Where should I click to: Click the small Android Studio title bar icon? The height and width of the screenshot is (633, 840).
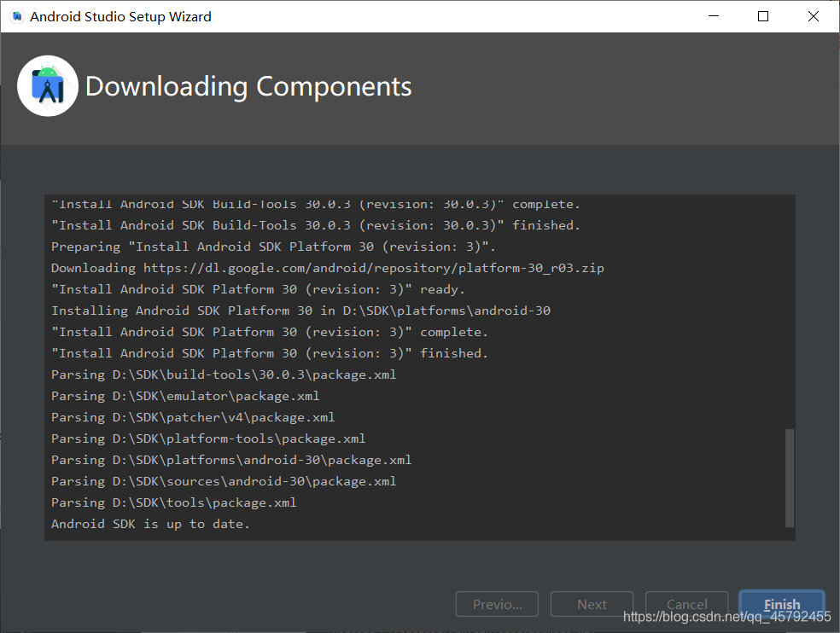coord(17,16)
